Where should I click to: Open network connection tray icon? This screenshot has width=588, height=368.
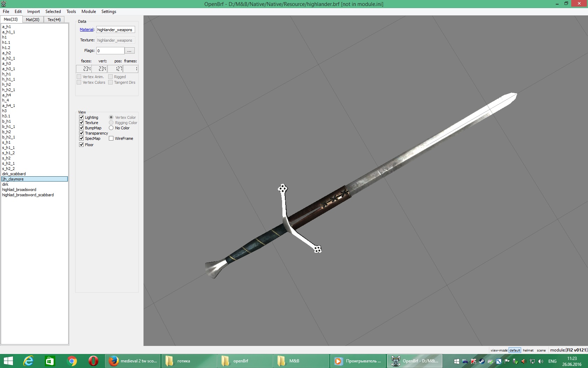click(x=532, y=361)
